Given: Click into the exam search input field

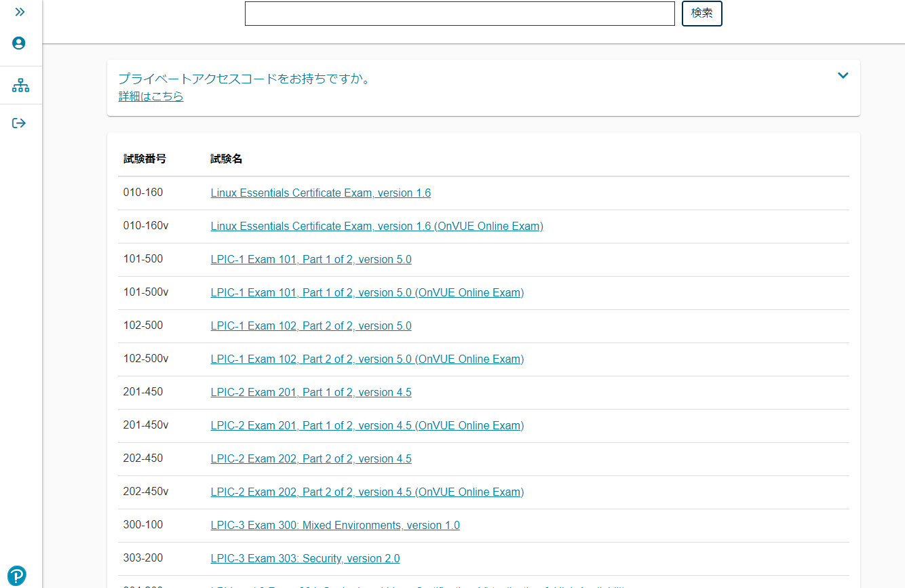Looking at the screenshot, I should click(x=460, y=14).
